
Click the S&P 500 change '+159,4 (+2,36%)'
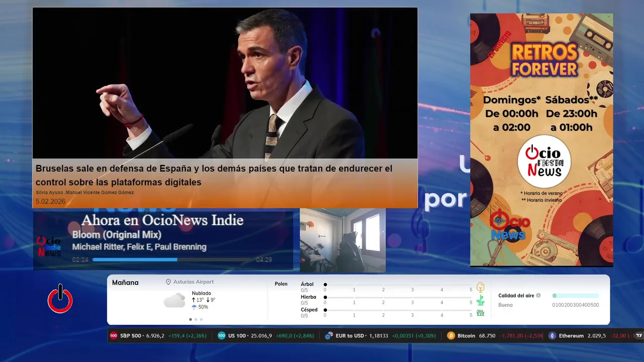click(x=187, y=336)
